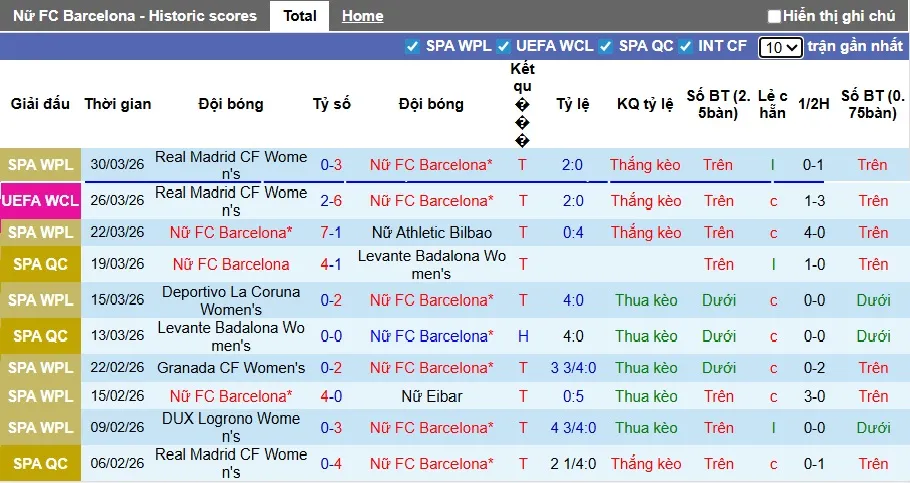Click the Tỷ số column header
The width and height of the screenshot is (910, 483).
pyautogui.click(x=331, y=104)
